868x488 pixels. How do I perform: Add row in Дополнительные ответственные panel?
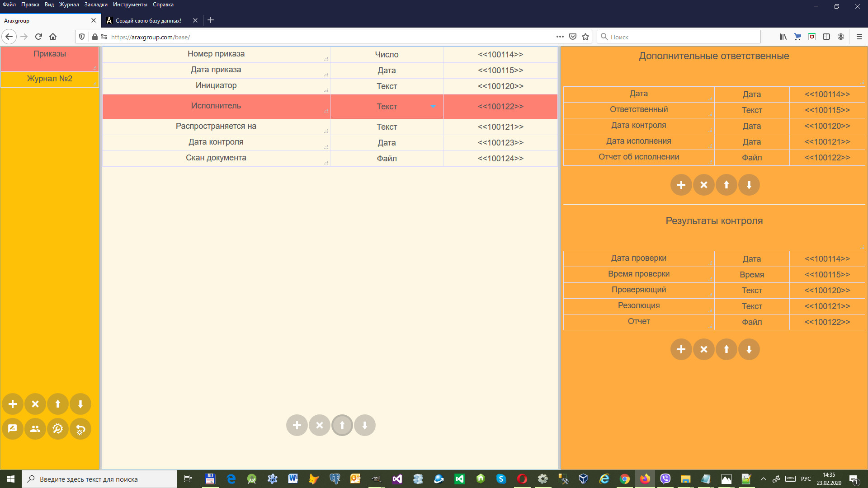(681, 185)
